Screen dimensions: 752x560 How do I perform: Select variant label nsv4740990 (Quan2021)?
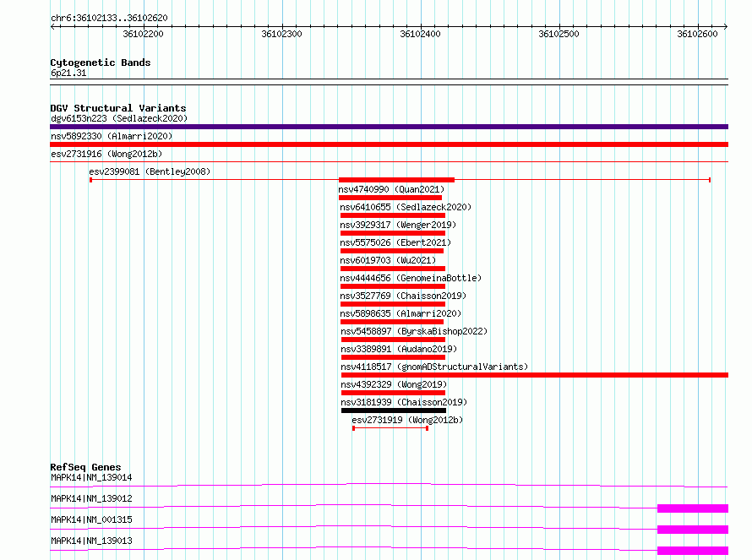click(x=391, y=189)
